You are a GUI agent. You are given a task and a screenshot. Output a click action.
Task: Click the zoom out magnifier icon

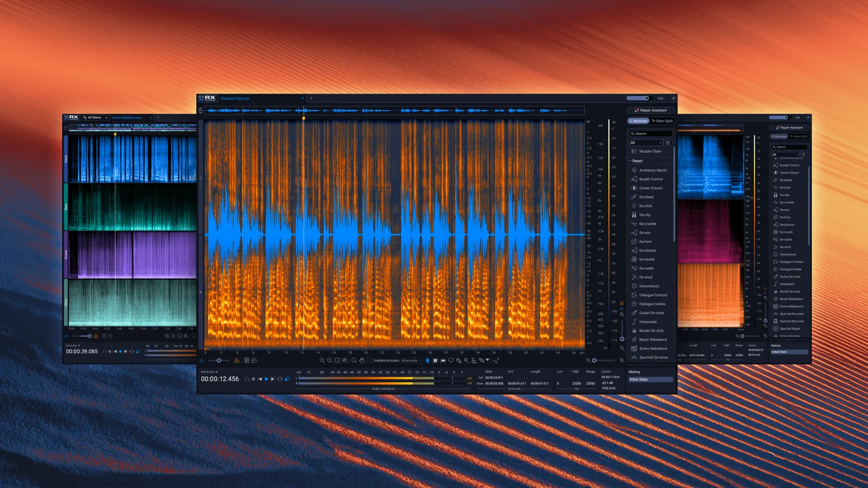[x=329, y=361]
